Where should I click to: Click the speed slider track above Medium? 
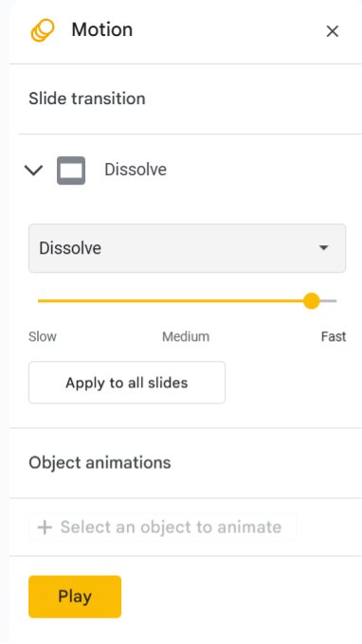(x=186, y=301)
